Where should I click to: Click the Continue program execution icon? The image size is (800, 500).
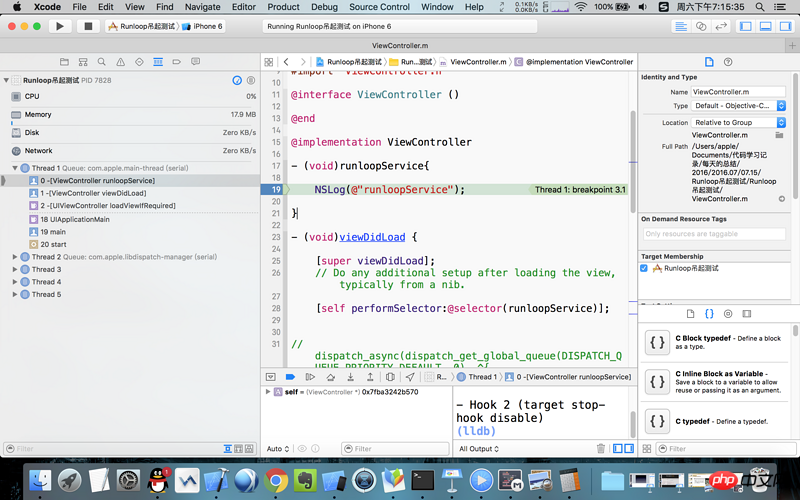coord(311,377)
